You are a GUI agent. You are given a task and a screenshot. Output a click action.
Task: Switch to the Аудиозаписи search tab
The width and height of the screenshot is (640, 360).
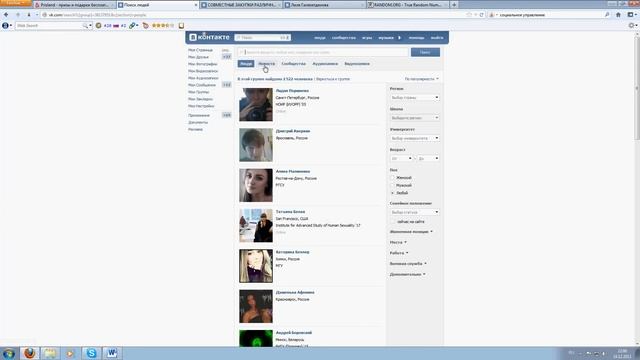click(x=325, y=64)
